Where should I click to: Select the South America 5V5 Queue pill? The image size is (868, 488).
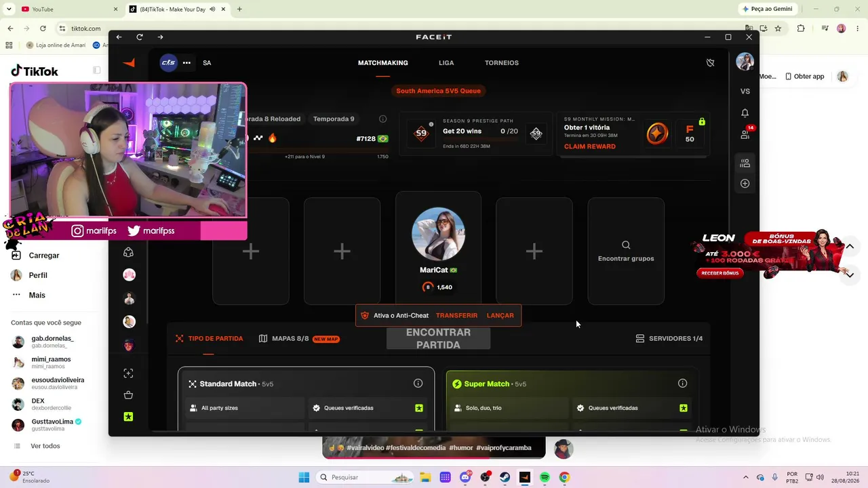[x=438, y=91]
